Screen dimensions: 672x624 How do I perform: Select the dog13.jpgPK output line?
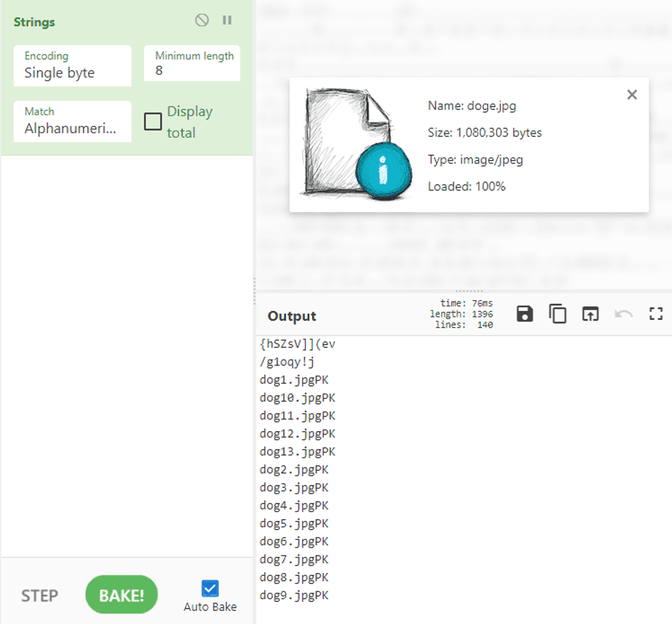pyautogui.click(x=297, y=452)
